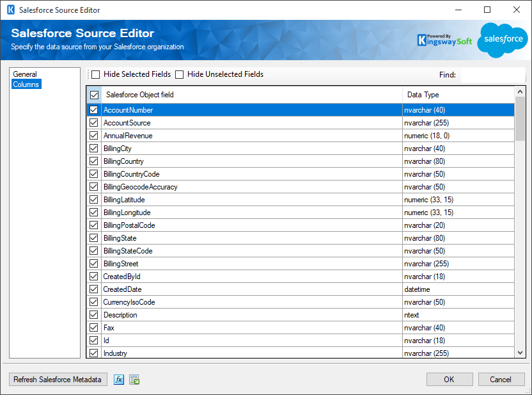
Task: Click the scrollbar up arrow
Action: pos(520,92)
